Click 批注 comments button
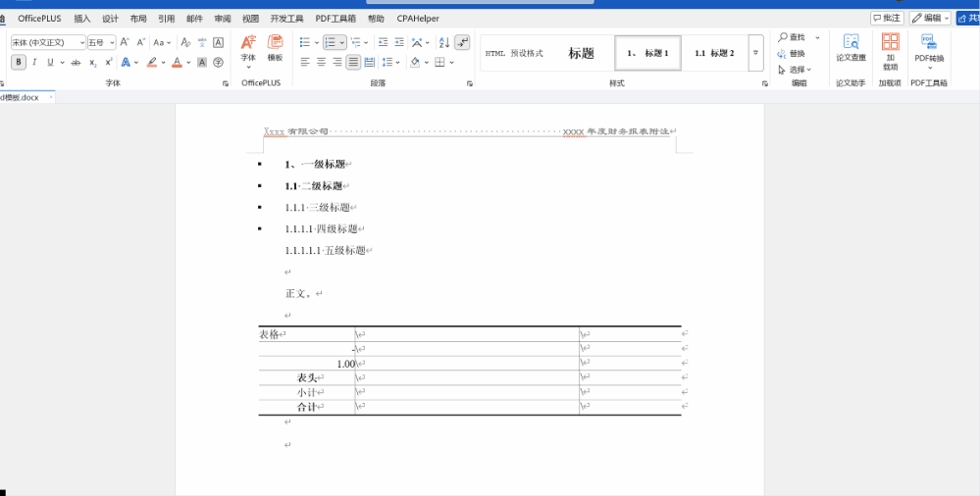The height and width of the screenshot is (496, 980). [887, 18]
